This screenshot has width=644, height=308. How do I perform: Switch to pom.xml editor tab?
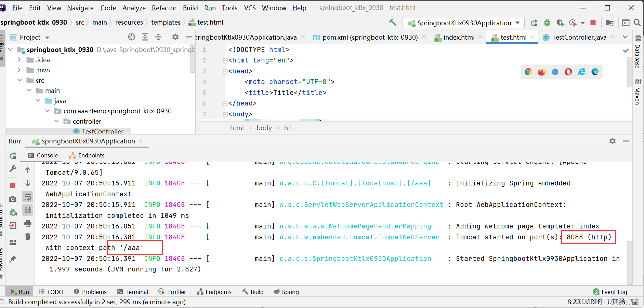coord(370,37)
